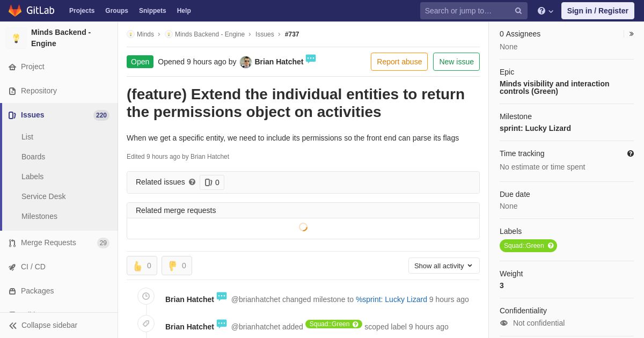Screen dimensions: 644x338
Task: Collapse the right sidebar with double chevron
Action: [631, 34]
